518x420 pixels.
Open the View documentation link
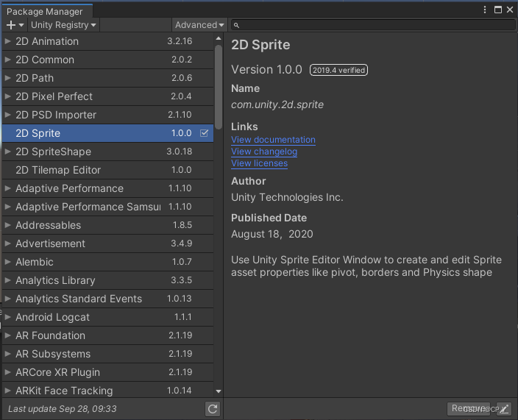point(273,140)
